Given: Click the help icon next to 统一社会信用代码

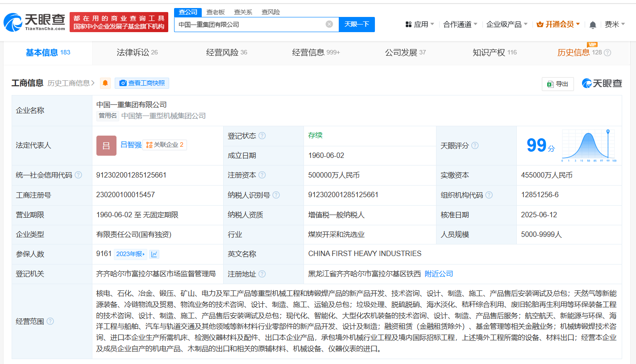Looking at the screenshot, I should click(x=79, y=175).
